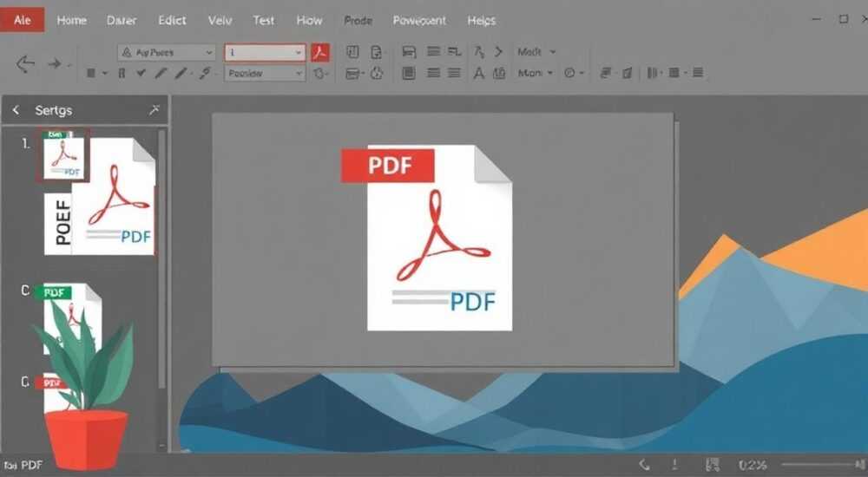Open the Velv ribbon tab
This screenshot has width=868, height=477.
(x=220, y=21)
